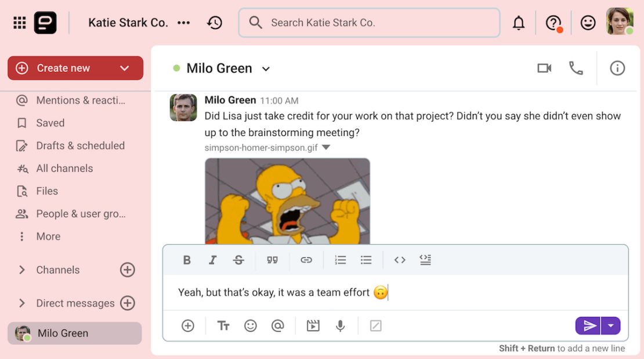Open Drafts & scheduled in sidebar
644x359 pixels.
pos(80,146)
